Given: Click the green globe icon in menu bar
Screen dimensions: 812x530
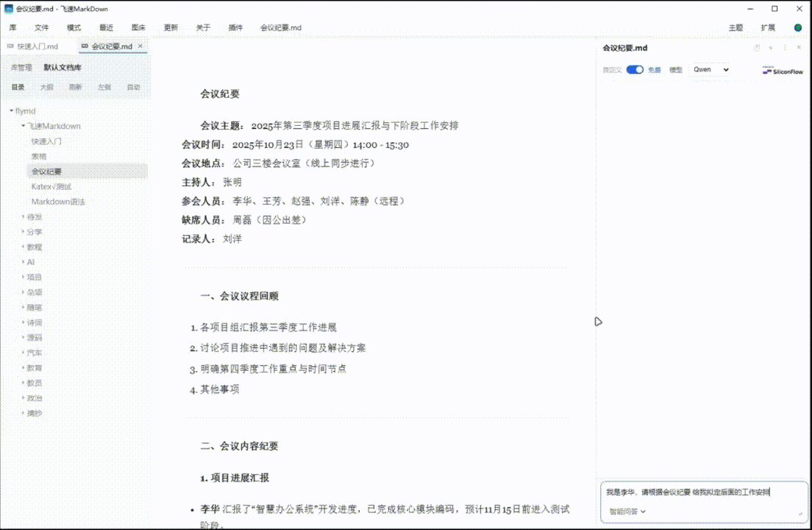Looking at the screenshot, I should point(798,28).
